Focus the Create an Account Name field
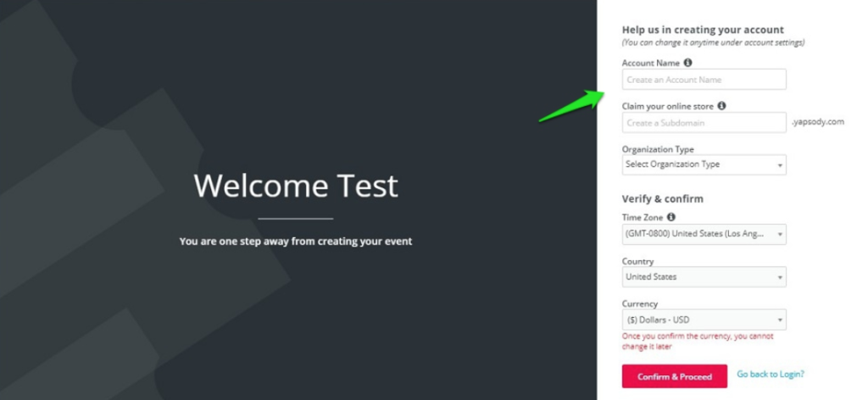This screenshot has width=868, height=400. (704, 80)
